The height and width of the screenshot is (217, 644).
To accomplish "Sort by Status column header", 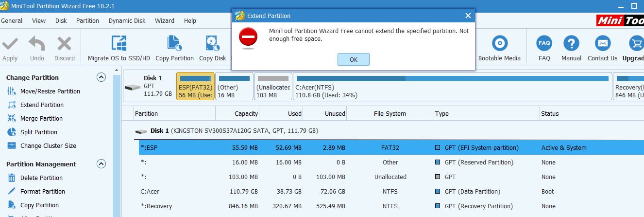I will click(x=592, y=113).
